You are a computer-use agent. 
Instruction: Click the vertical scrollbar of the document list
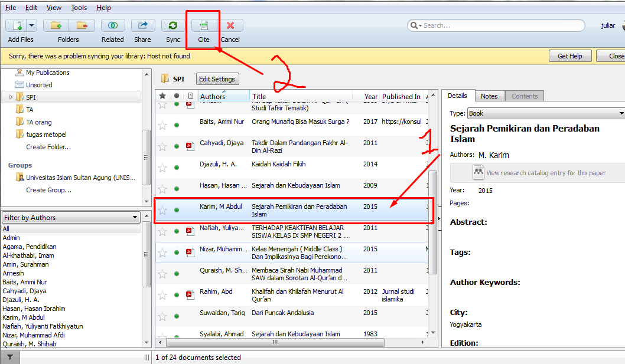(433, 222)
